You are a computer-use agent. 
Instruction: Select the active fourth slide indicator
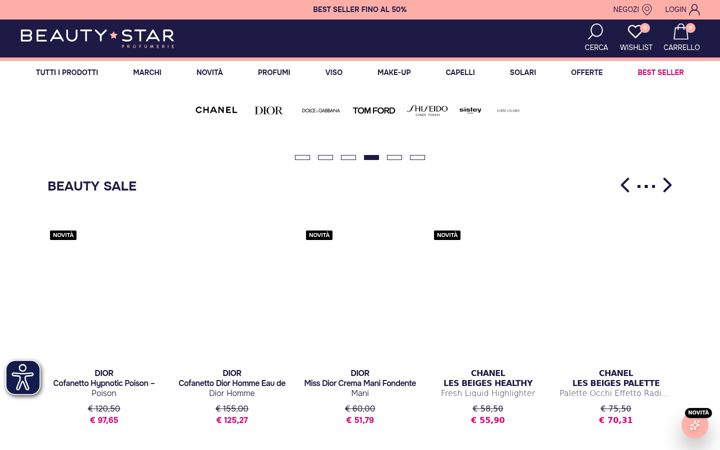(x=371, y=158)
